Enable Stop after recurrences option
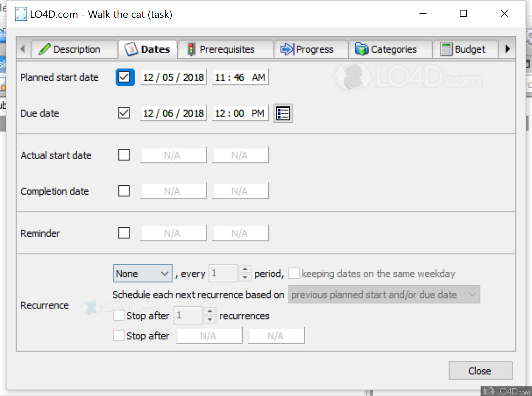This screenshot has width=532, height=396. tap(119, 315)
